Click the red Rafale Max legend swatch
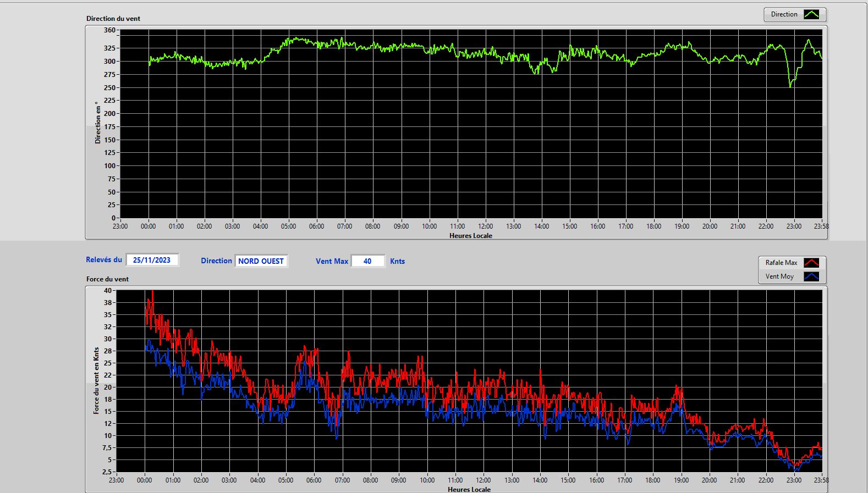 tap(811, 263)
